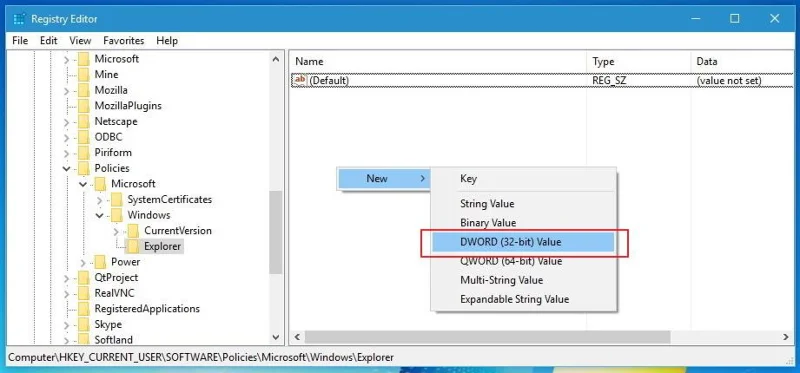Expand the Piriform key
The image size is (800, 373).
click(x=66, y=153)
